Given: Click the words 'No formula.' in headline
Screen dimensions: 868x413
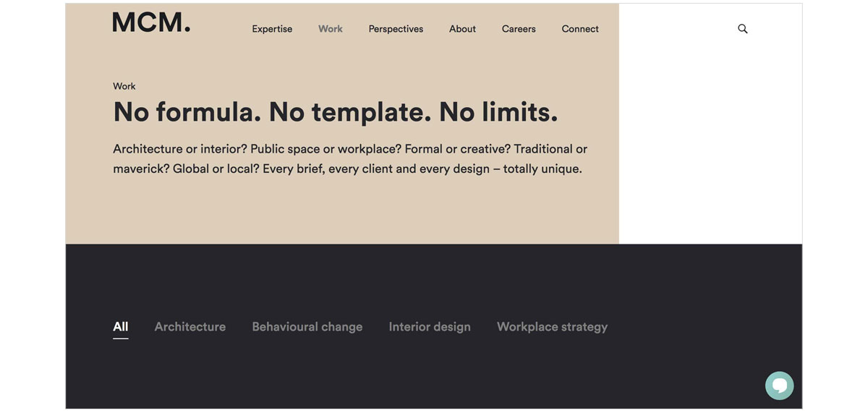Looking at the screenshot, I should pos(187,112).
